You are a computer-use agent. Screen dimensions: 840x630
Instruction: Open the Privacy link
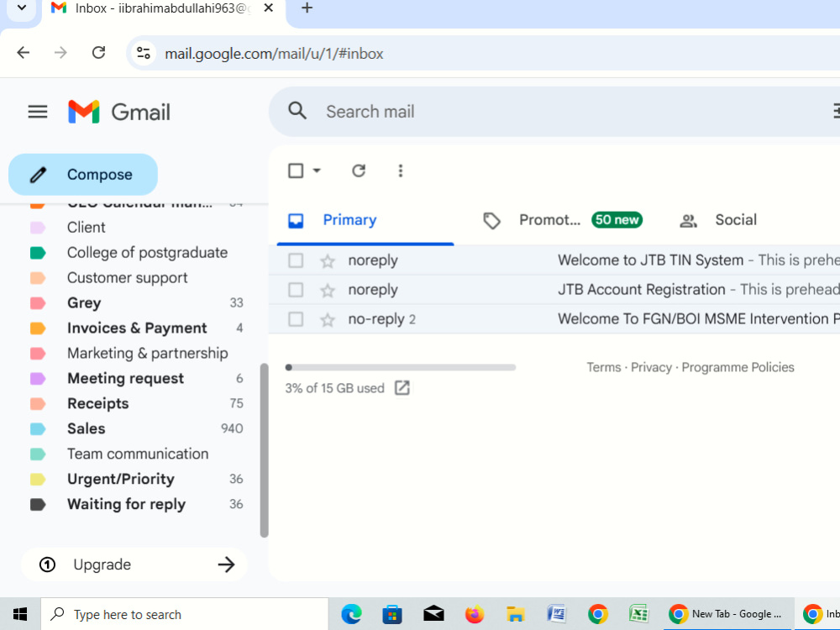coord(651,368)
